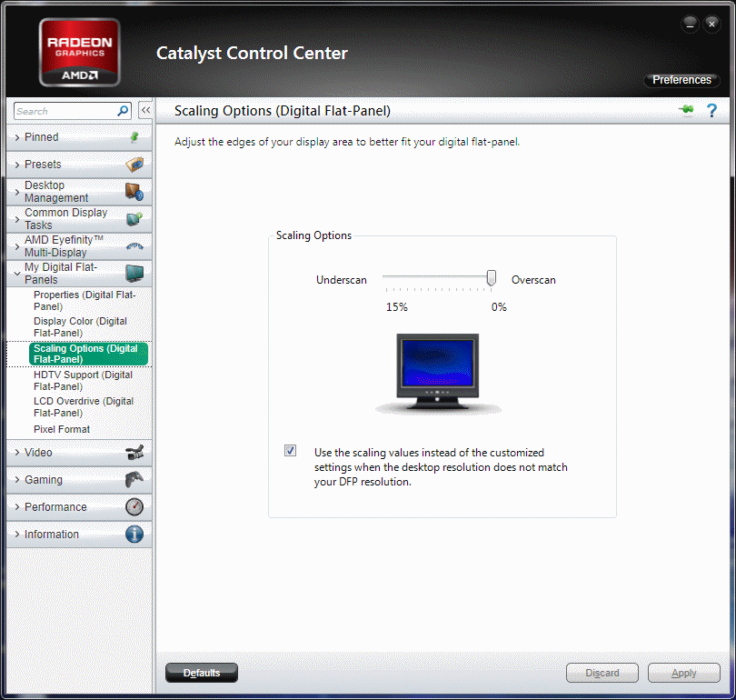The height and width of the screenshot is (700, 736).
Task: Close the Catalyst Control Center window
Action: tap(712, 24)
